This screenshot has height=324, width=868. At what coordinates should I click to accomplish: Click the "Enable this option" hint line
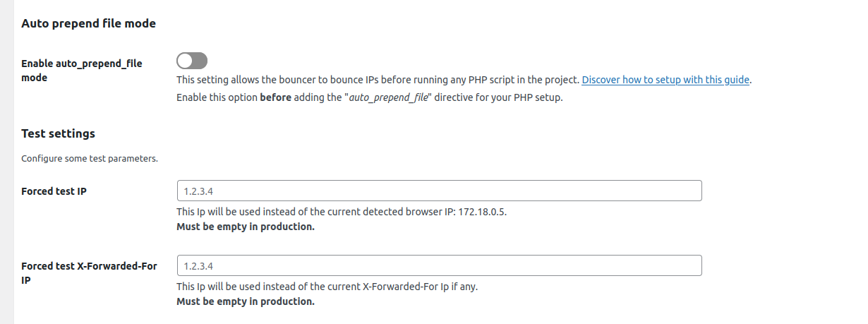pos(217,98)
